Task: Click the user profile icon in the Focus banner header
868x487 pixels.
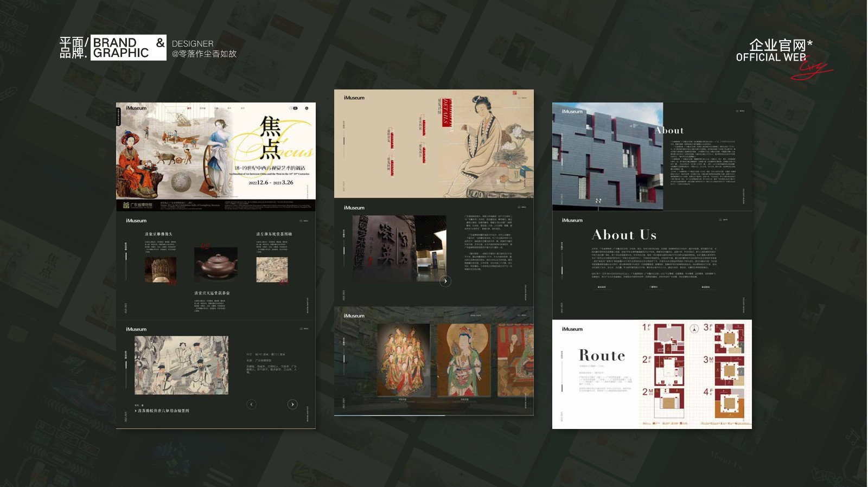Action: point(307,108)
